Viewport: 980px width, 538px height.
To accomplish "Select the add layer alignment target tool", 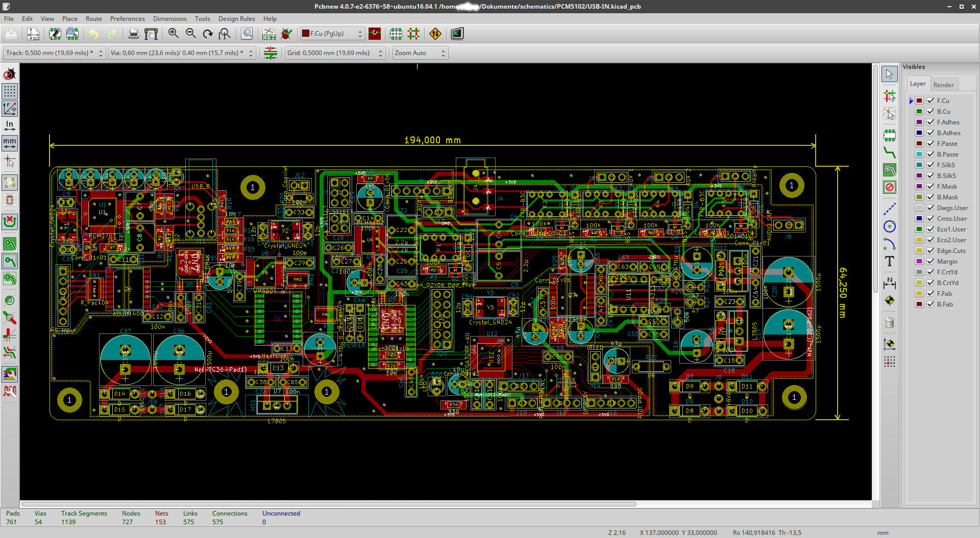I will click(890, 300).
